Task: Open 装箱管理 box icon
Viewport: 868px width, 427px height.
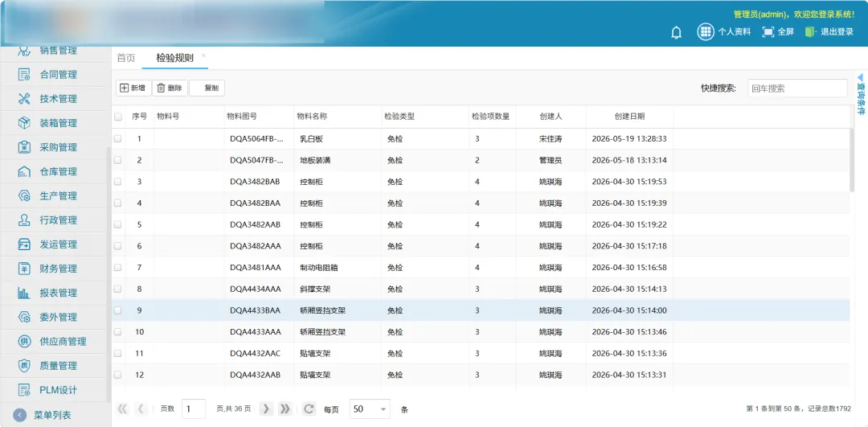Action: tap(24, 123)
